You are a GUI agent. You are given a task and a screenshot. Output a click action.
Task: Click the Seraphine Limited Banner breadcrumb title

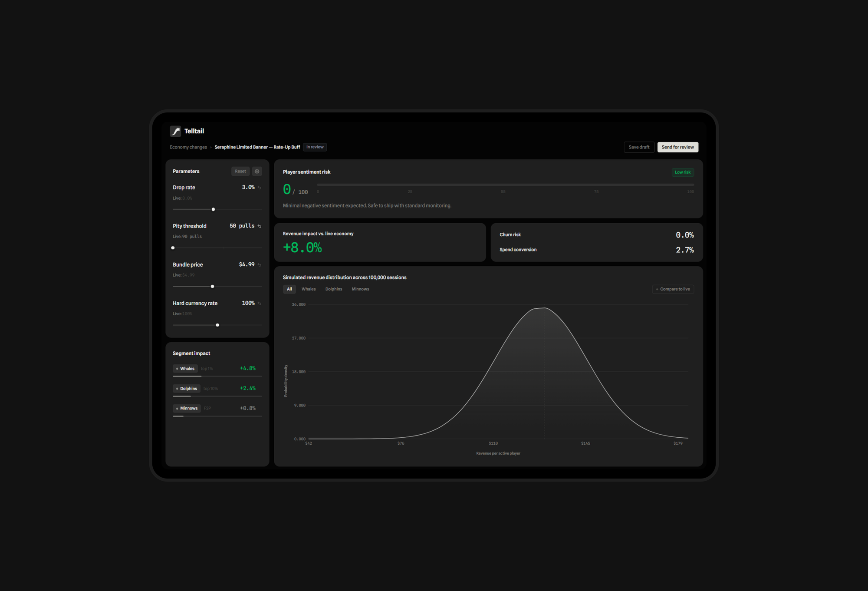[x=257, y=147]
